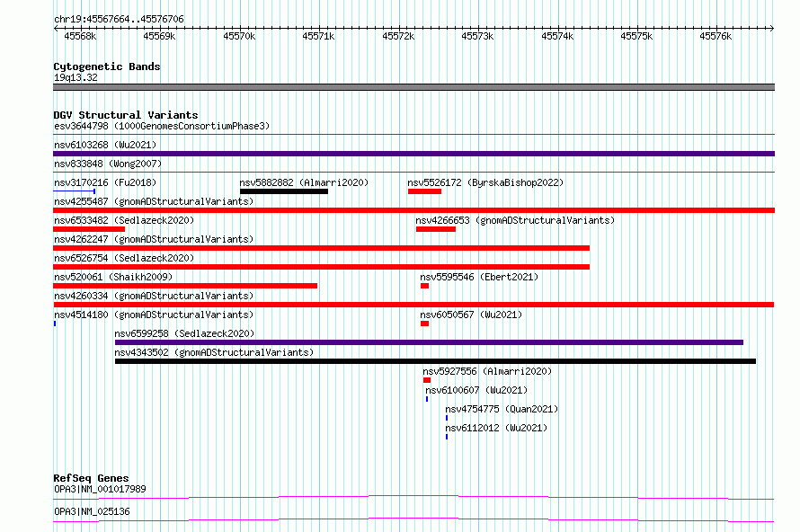This screenshot has width=800, height=532.
Task: Click the DGV Structural Variants track title
Action: click(126, 115)
